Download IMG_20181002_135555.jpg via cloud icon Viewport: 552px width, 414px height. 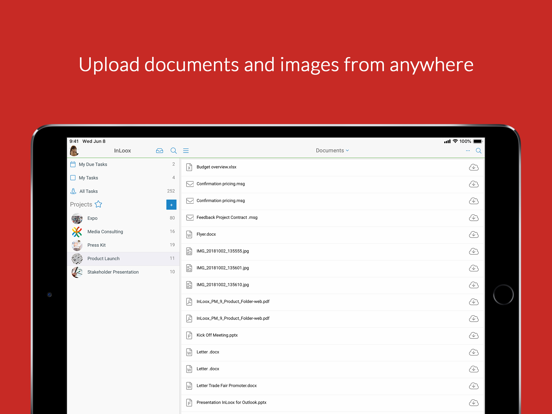473,251
